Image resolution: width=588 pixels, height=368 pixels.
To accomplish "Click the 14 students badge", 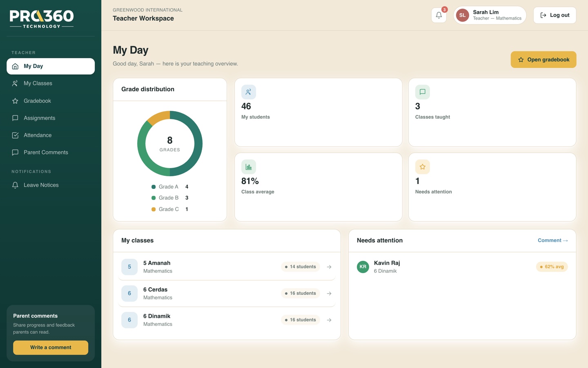I will pos(301,267).
